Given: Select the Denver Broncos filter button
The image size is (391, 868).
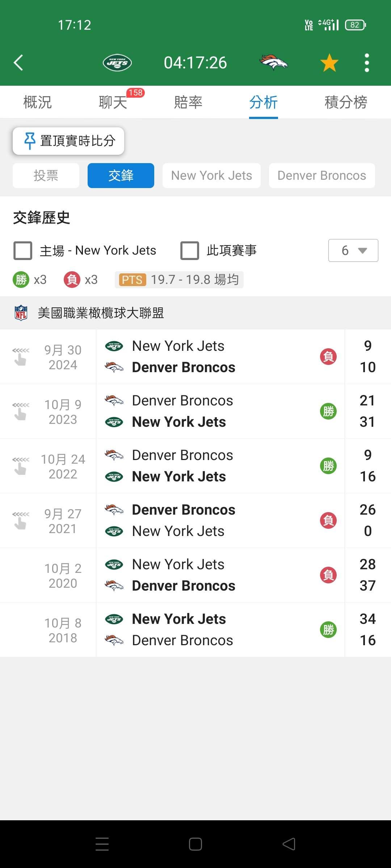Looking at the screenshot, I should [x=321, y=176].
